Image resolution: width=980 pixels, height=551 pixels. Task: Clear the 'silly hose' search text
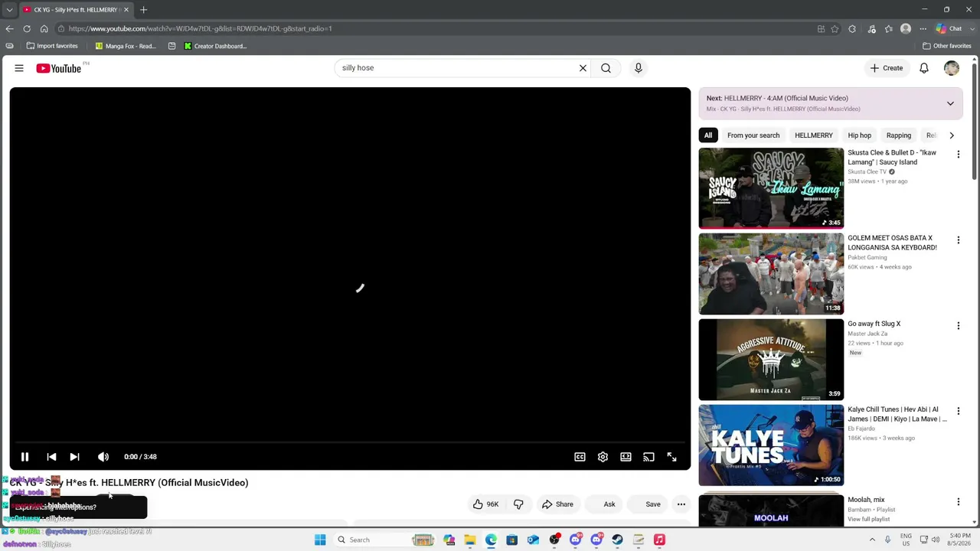pyautogui.click(x=583, y=68)
